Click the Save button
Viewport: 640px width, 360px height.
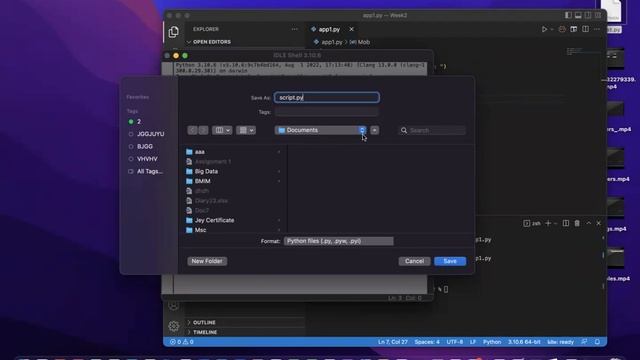[x=450, y=261]
